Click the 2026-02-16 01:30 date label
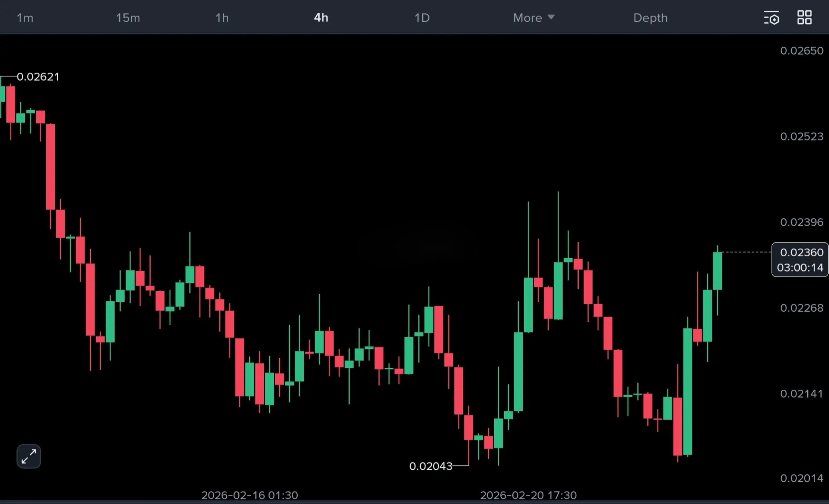 click(250, 495)
